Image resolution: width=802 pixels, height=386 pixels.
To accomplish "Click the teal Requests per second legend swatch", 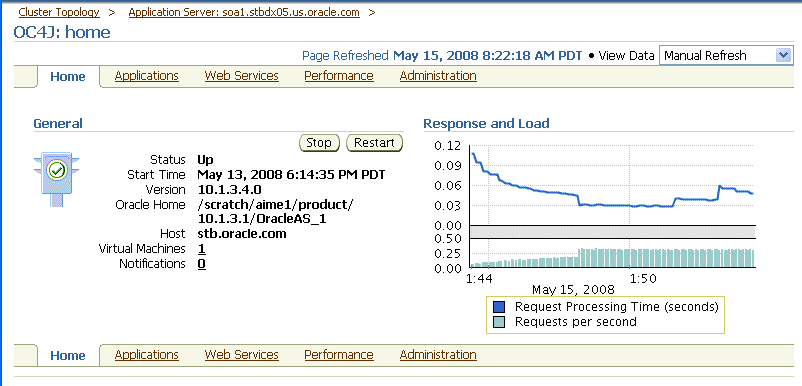I will (499, 322).
